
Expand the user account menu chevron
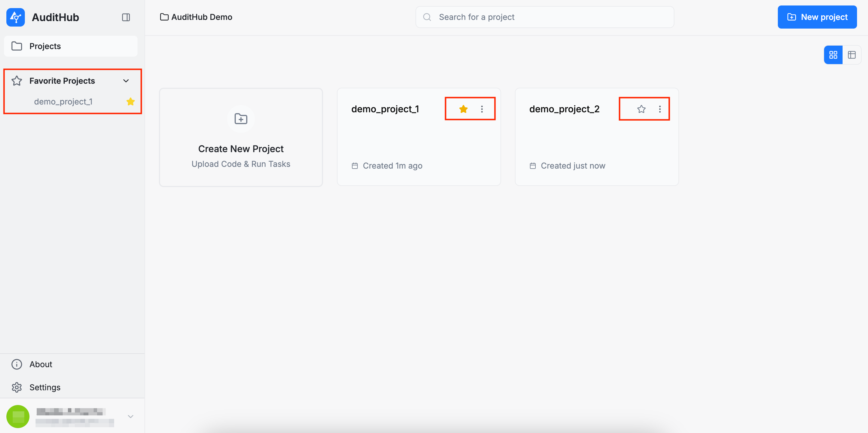coord(130,416)
